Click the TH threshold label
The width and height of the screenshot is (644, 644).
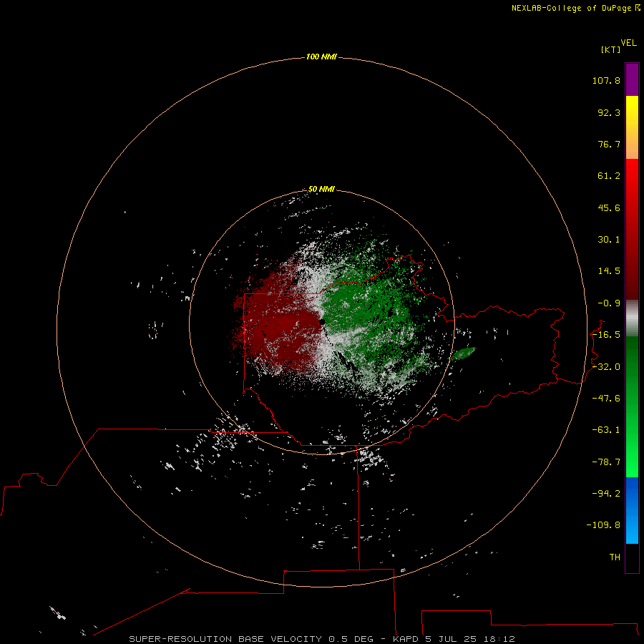pos(615,557)
